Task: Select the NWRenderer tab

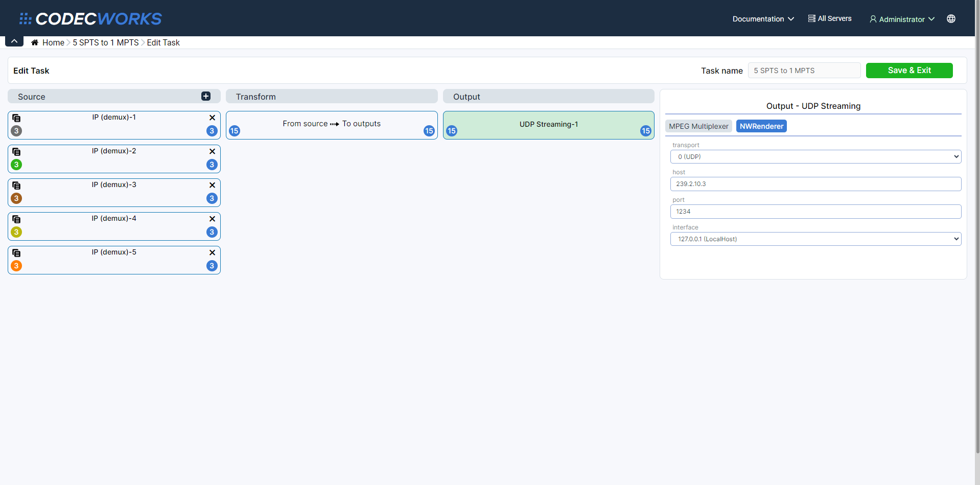Action: (761, 126)
